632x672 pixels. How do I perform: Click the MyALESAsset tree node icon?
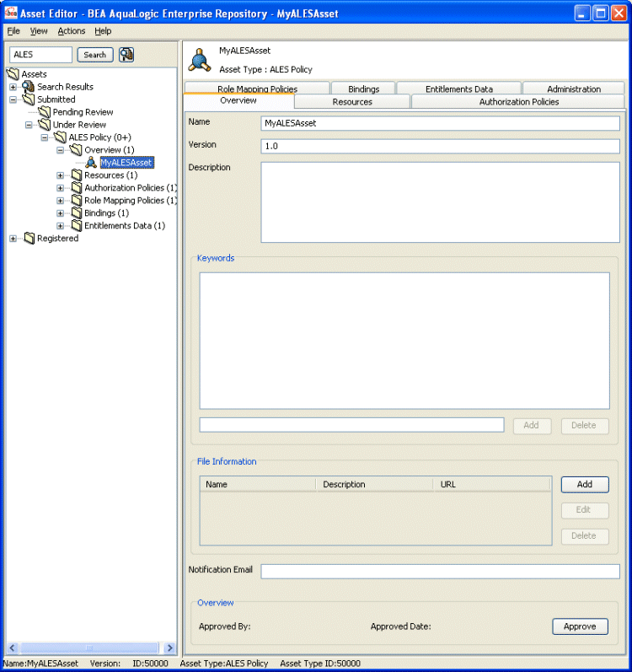click(91, 163)
